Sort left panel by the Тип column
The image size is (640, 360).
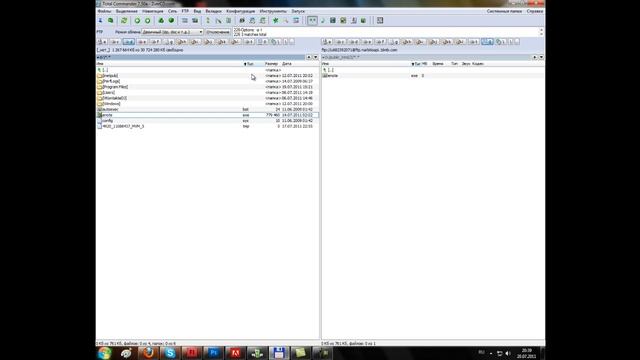pyautogui.click(x=249, y=64)
